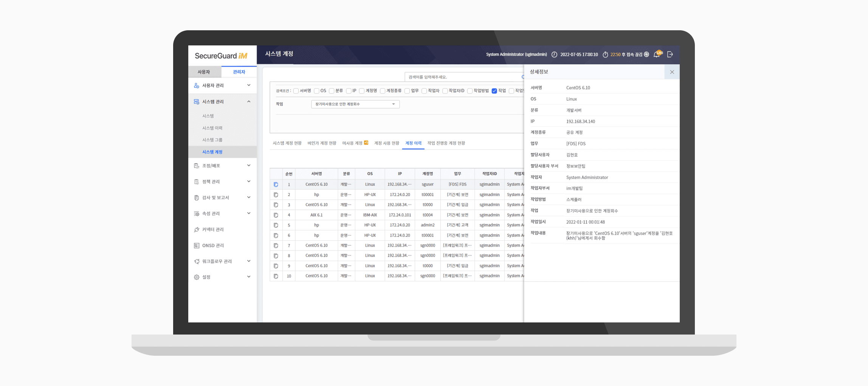Go to 시스템 그룹 submenu item
Image resolution: width=868 pixels, height=386 pixels.
tap(212, 140)
